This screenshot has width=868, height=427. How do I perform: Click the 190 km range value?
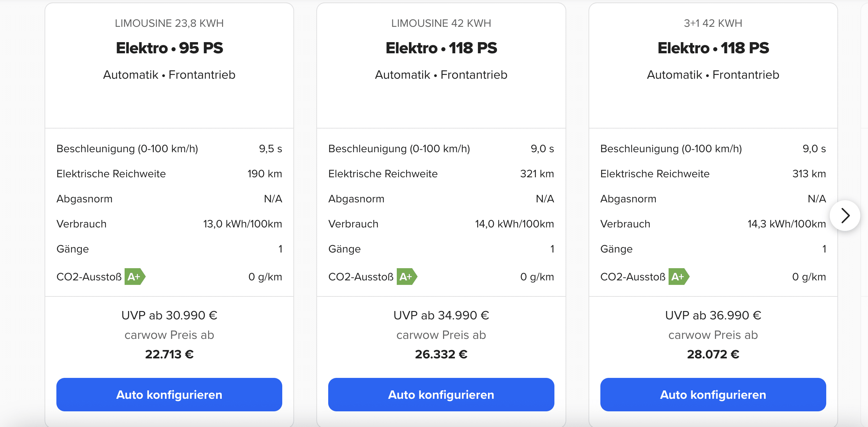265,173
